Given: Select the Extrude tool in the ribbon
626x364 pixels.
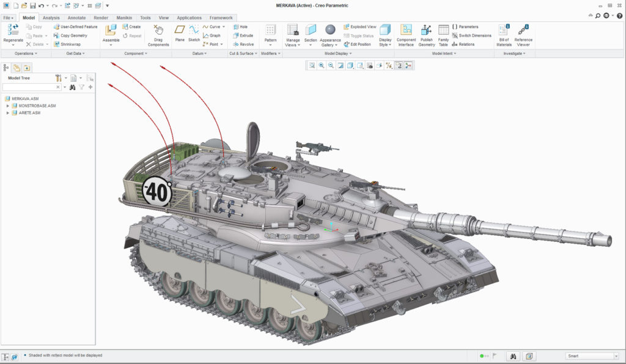Looking at the screenshot, I should (237, 35).
